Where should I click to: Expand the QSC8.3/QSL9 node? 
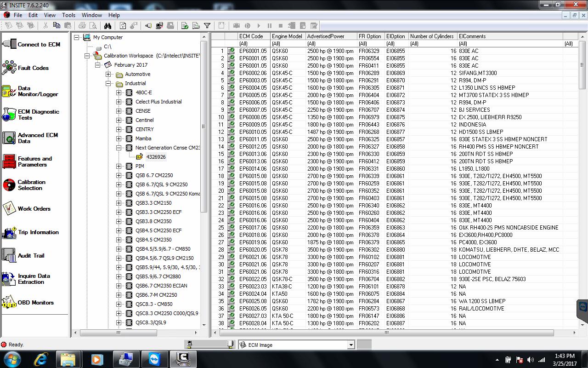(119, 322)
